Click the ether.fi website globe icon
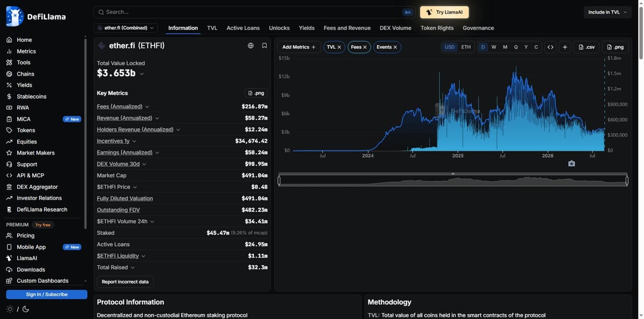Image resolution: width=644 pixels, height=319 pixels. [x=251, y=46]
